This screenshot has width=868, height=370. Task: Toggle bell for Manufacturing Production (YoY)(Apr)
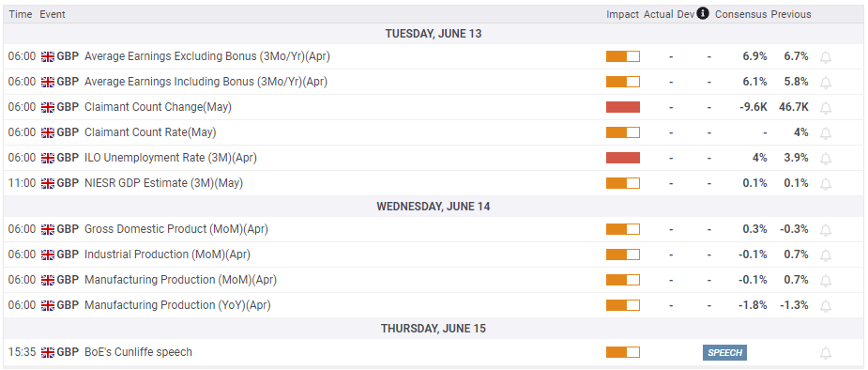(826, 306)
